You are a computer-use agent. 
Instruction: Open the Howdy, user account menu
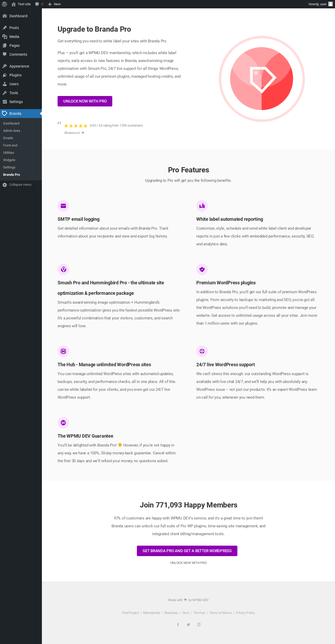(320, 4)
